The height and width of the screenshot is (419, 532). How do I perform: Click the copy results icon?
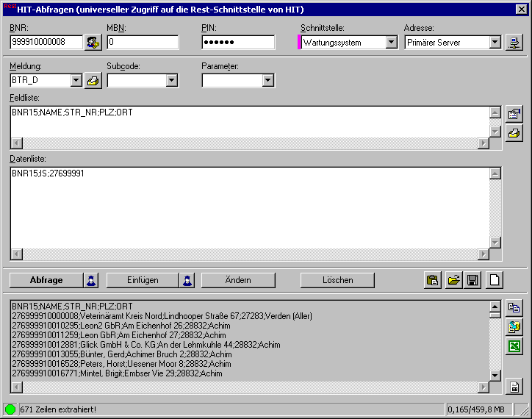click(514, 307)
